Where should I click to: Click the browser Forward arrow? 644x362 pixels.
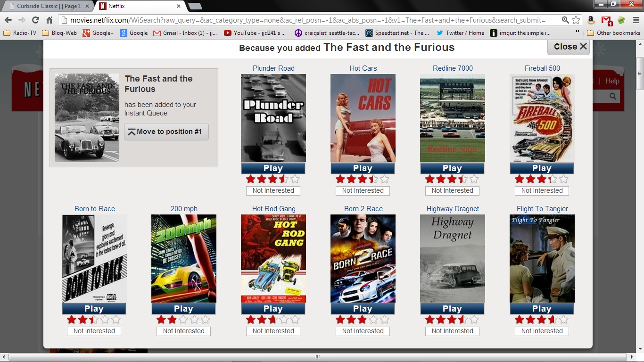[22, 20]
